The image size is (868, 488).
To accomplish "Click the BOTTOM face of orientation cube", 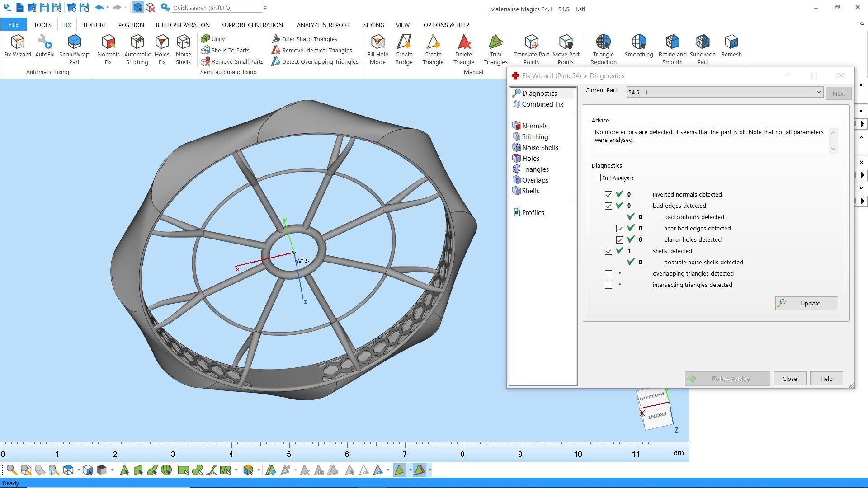I will [x=652, y=396].
